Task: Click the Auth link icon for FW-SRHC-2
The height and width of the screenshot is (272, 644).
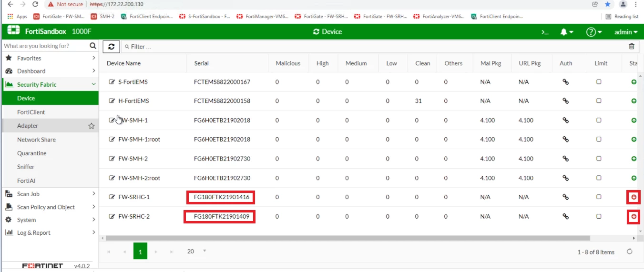Action: [x=566, y=217]
